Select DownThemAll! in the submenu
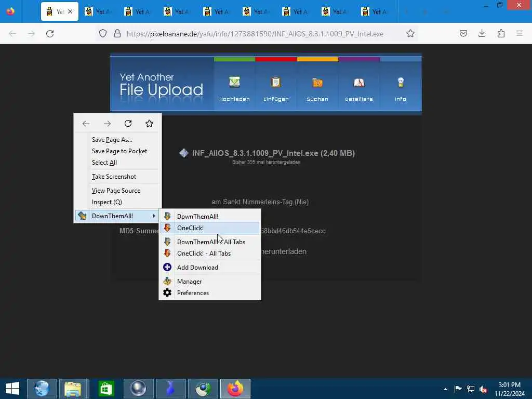Viewport: 532px width, 399px height. click(x=210, y=217)
